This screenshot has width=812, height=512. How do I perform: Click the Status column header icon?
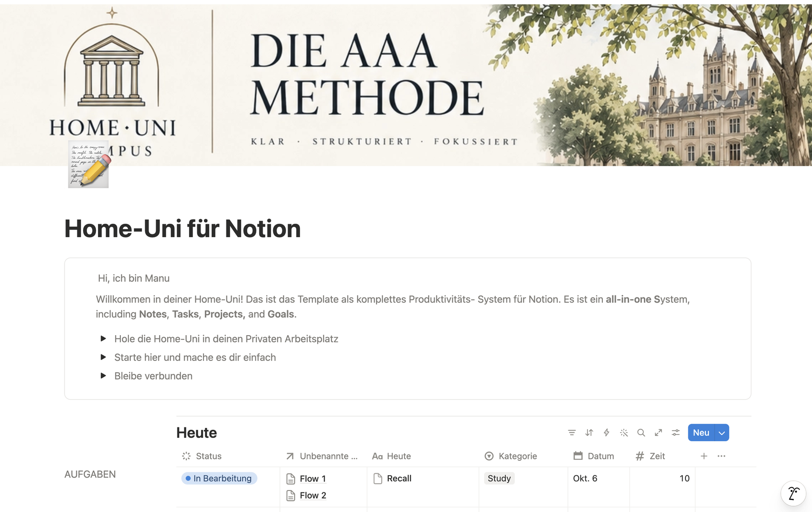pyautogui.click(x=186, y=456)
